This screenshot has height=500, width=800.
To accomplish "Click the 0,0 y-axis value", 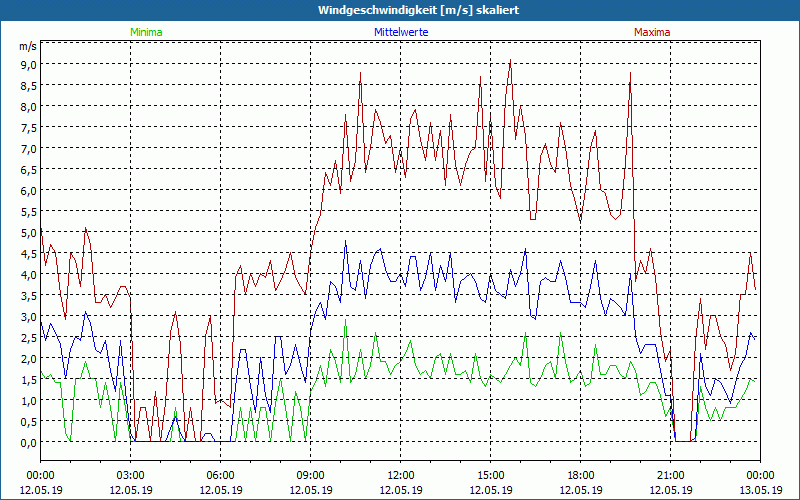I will tap(29, 442).
